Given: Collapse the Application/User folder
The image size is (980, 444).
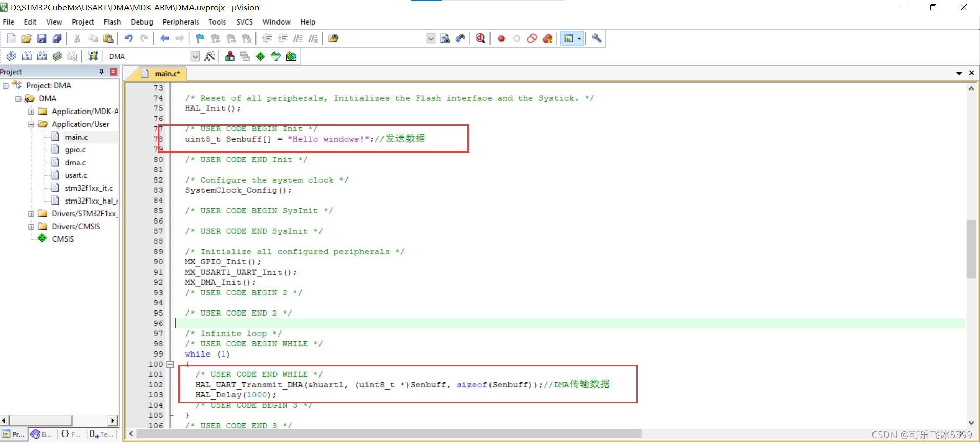Looking at the screenshot, I should [31, 124].
